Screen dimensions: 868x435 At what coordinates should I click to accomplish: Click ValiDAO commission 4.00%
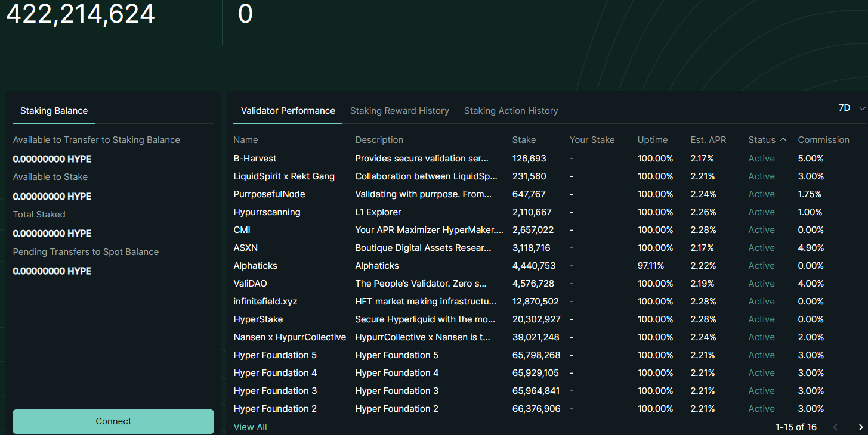coord(811,284)
